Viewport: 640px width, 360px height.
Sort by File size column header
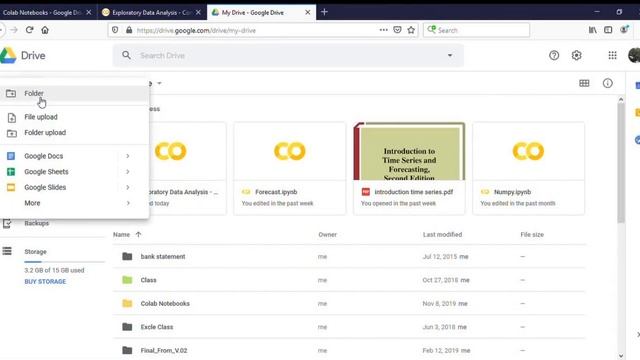point(532,235)
